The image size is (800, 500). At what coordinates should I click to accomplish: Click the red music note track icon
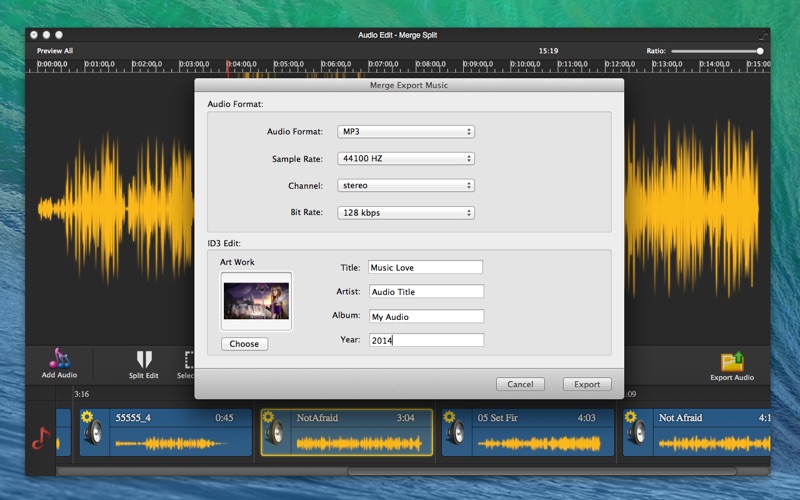click(x=40, y=437)
